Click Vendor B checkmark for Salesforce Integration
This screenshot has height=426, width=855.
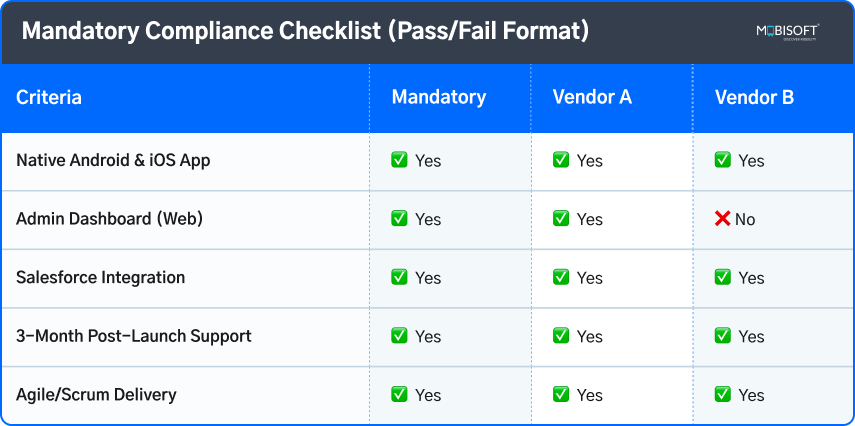[723, 277]
